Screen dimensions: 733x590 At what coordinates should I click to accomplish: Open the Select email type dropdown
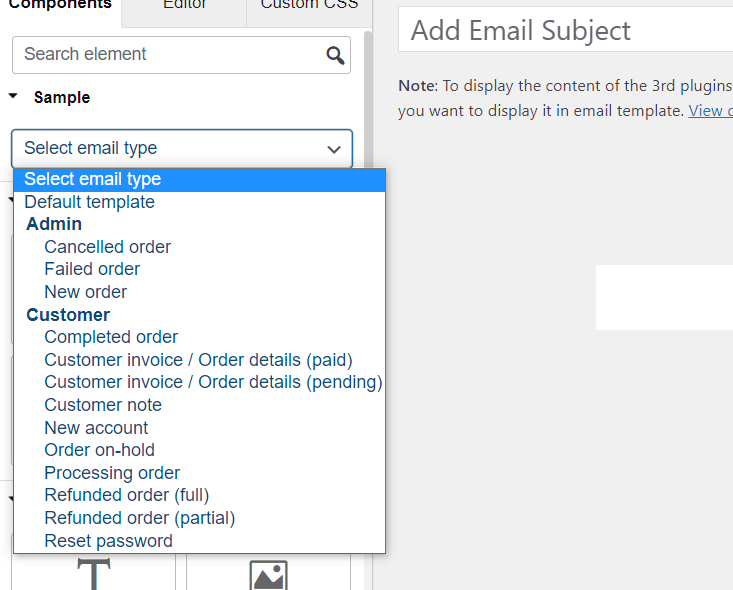(182, 148)
